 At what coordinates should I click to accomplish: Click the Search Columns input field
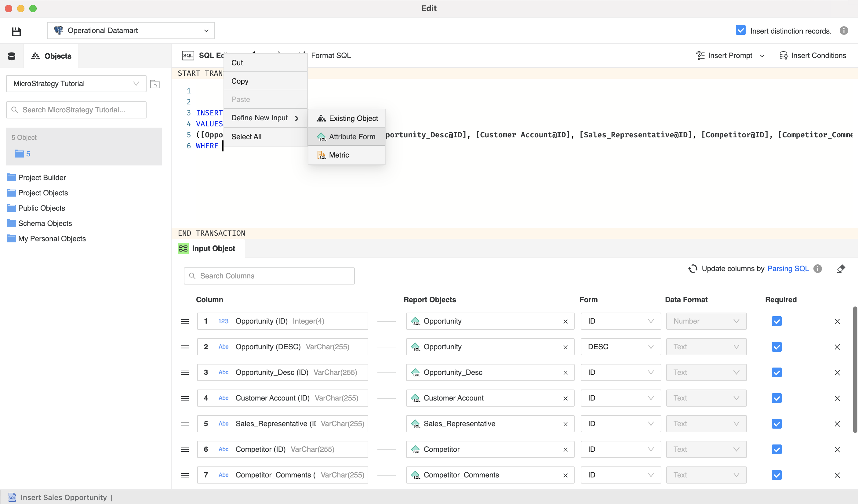pyautogui.click(x=269, y=276)
